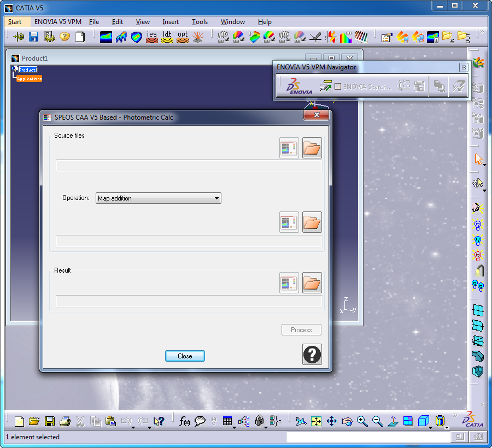Select the Product1 node in the tree
Screen dimensions: 492x448
[28, 69]
